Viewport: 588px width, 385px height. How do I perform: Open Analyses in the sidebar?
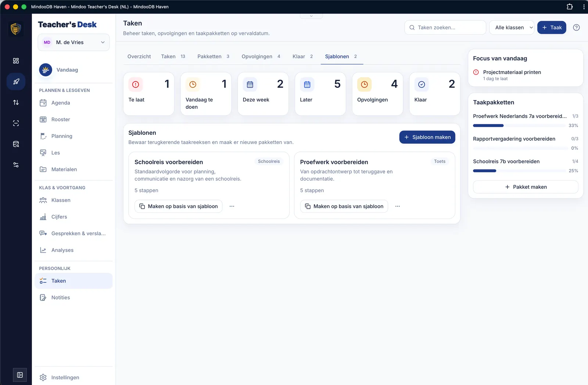[73, 250]
